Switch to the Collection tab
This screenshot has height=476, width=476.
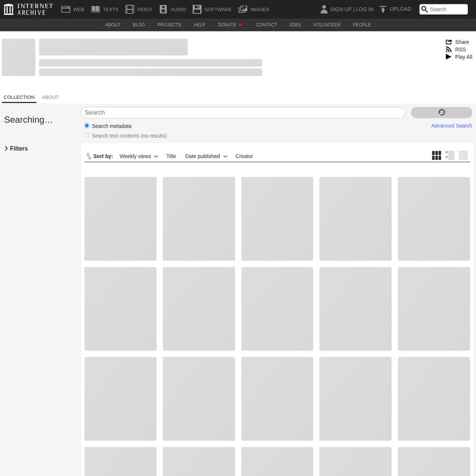pos(19,97)
